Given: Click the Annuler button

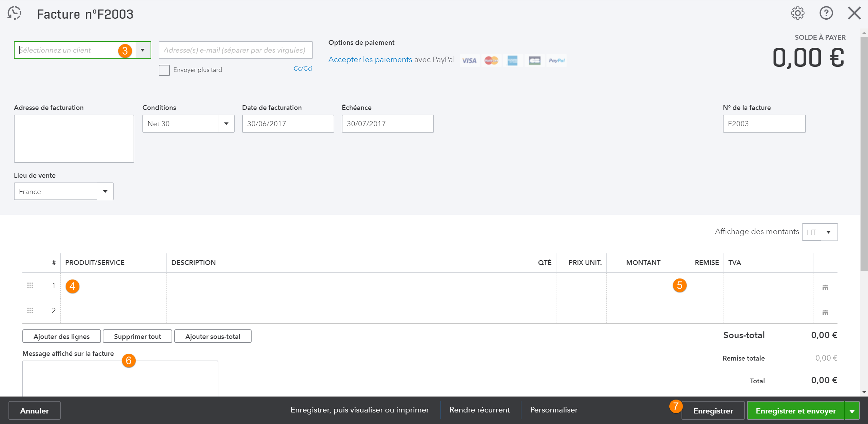Looking at the screenshot, I should pyautogui.click(x=35, y=411).
